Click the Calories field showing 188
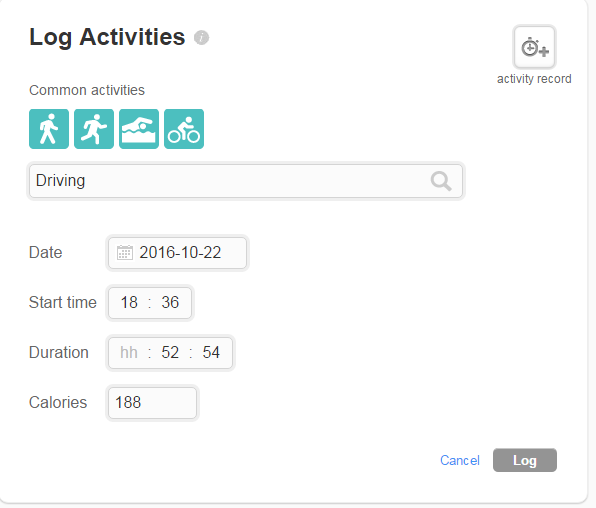 pos(152,403)
